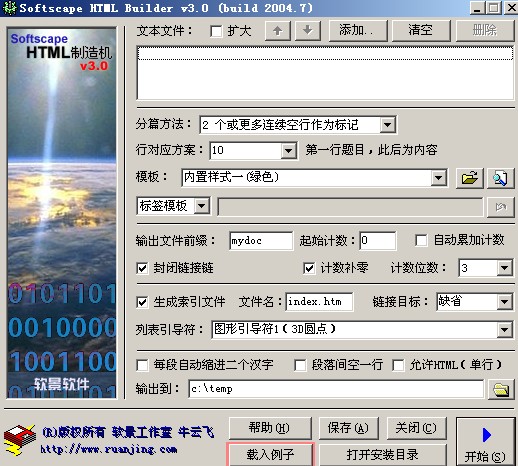Click the 起始计数 input field

(x=378, y=241)
